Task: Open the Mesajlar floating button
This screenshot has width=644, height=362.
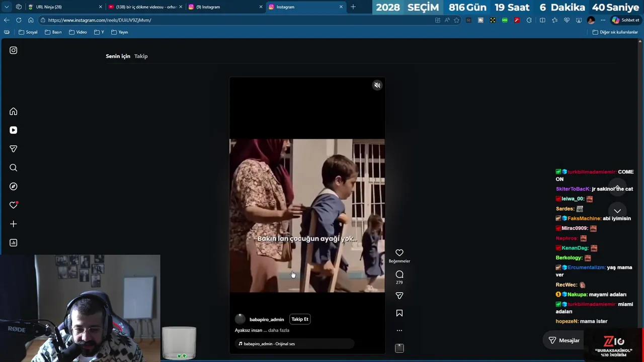Action: [564, 340]
